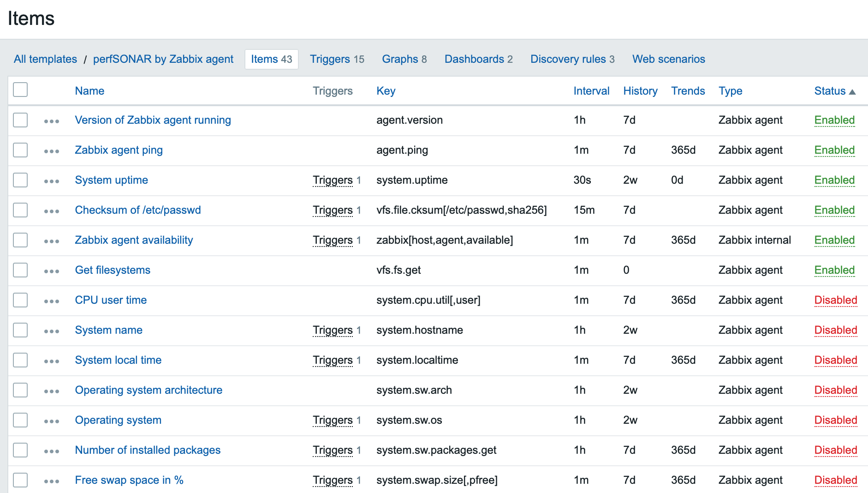The image size is (868, 493).
Task: Open three-dot menu for Operating system architecture
Action: point(52,391)
